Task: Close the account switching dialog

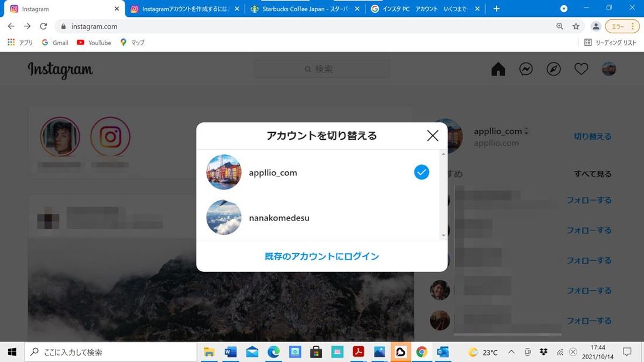Action: pyautogui.click(x=432, y=136)
